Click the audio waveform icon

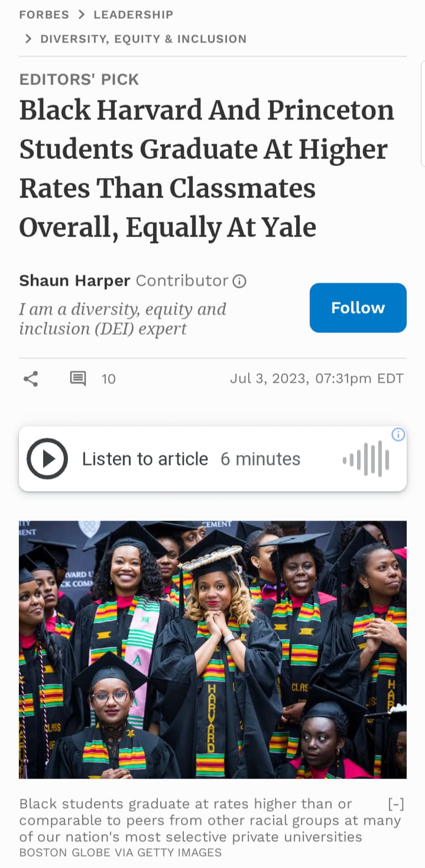(366, 459)
